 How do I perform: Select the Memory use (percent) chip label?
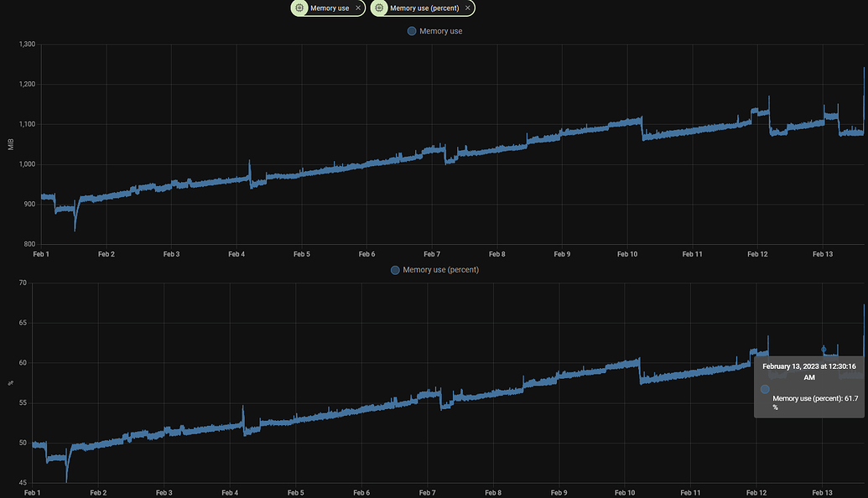coord(424,8)
